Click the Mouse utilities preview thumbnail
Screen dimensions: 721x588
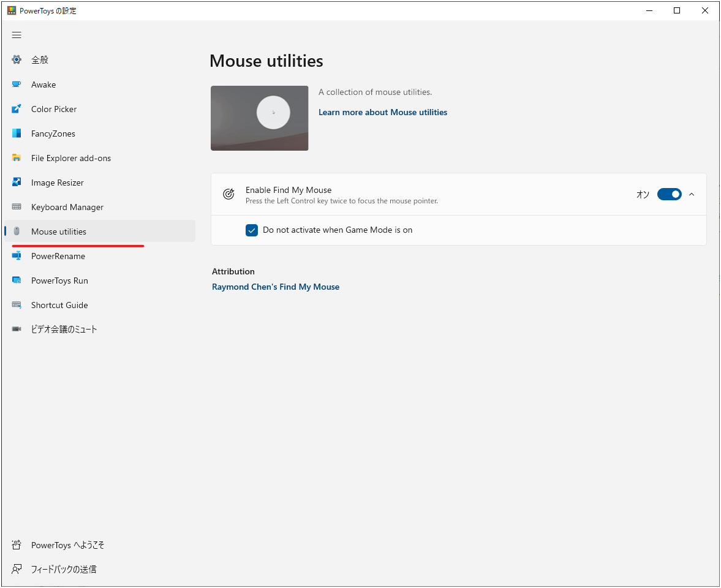point(259,118)
